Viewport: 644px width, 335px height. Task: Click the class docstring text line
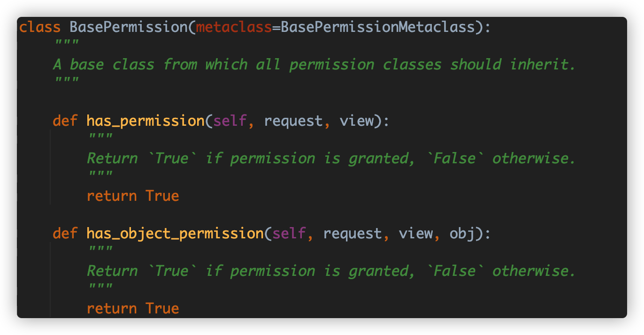pyautogui.click(x=314, y=65)
